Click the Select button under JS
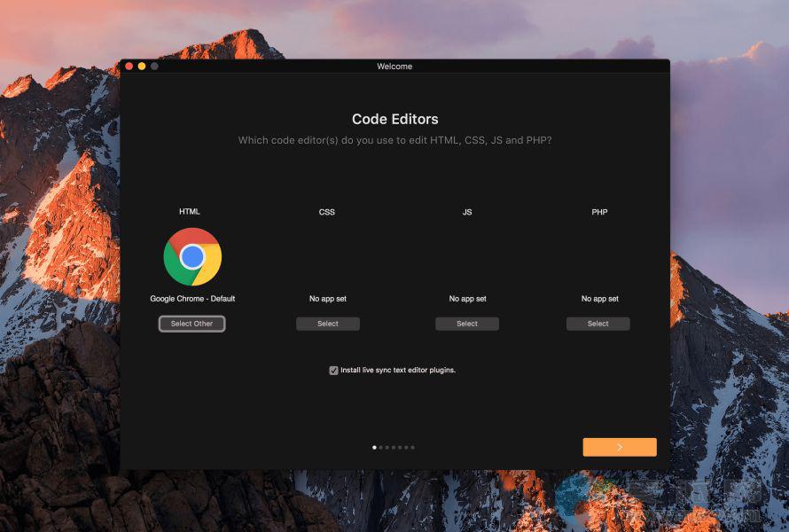 [467, 324]
